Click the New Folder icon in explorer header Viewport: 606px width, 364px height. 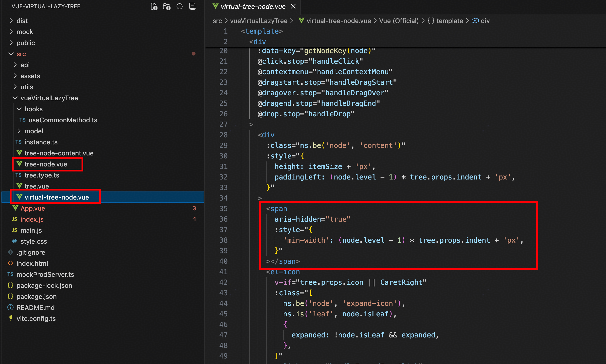point(167,7)
